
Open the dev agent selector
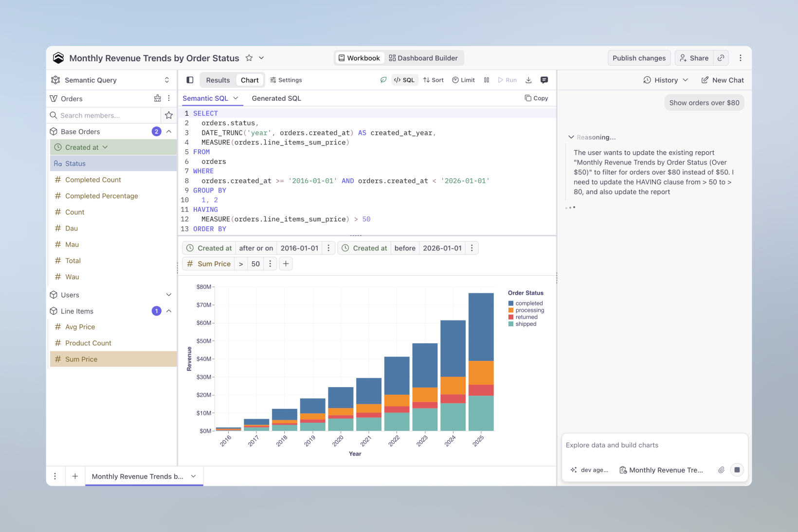click(x=589, y=470)
